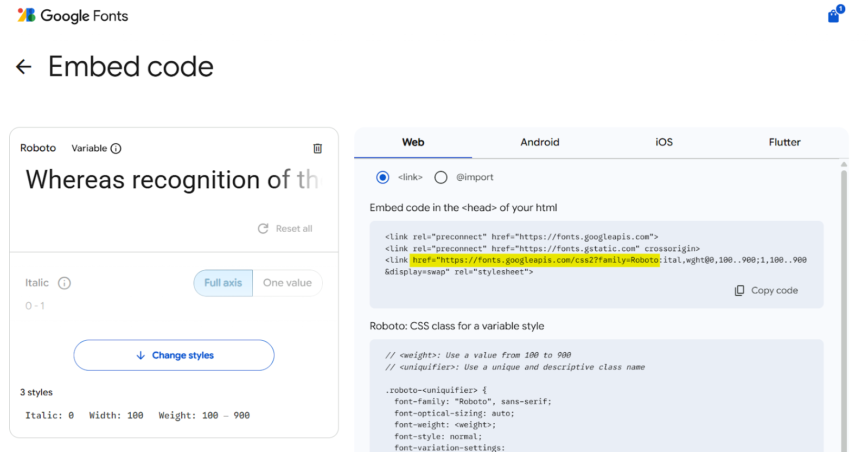The width and height of the screenshot is (868, 452).
Task: Click the gstatic preconnect code line
Action: point(542,249)
